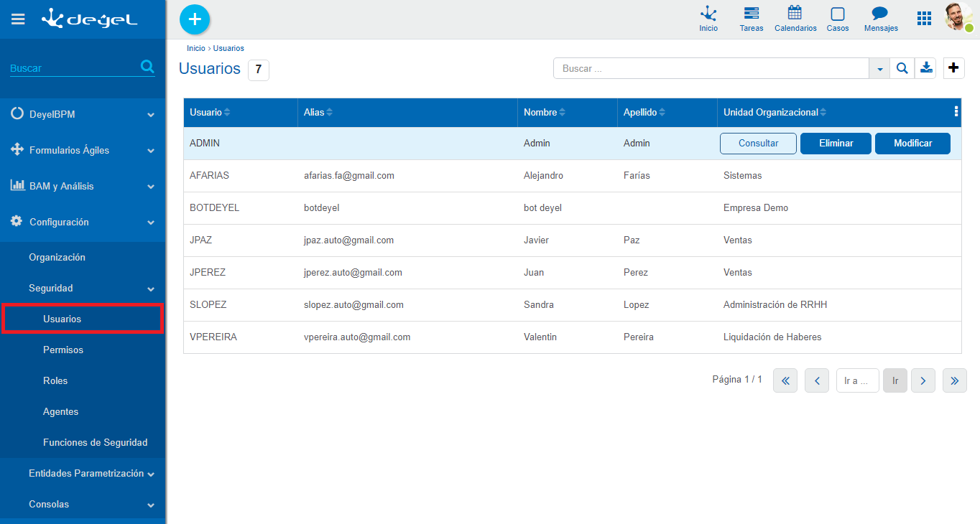The width and height of the screenshot is (980, 524).
Task: Open Calendarios from the top bar
Action: point(795,19)
